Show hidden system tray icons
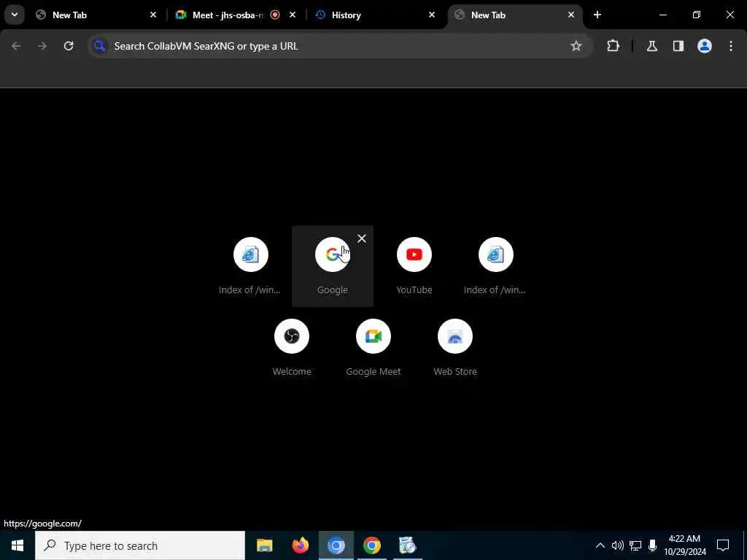The width and height of the screenshot is (747, 560). (x=600, y=545)
